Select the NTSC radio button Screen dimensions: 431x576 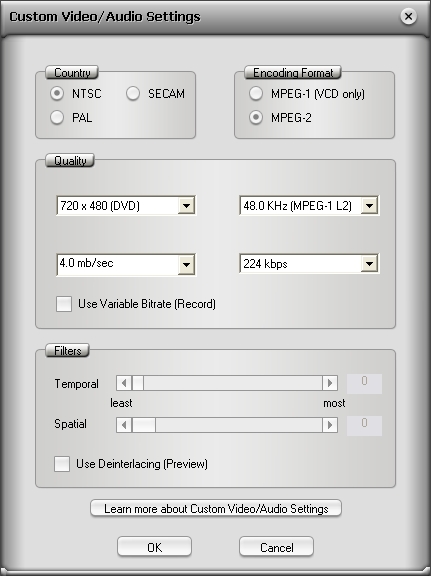[57, 94]
